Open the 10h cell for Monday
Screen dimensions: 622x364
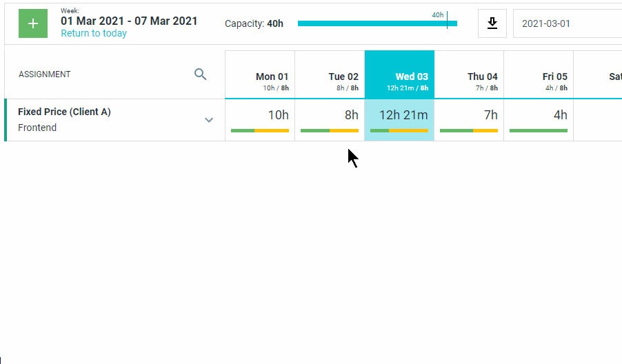(260, 120)
